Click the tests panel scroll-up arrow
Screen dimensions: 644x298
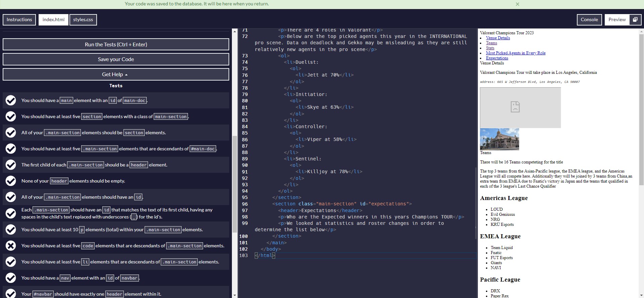pos(235,32)
